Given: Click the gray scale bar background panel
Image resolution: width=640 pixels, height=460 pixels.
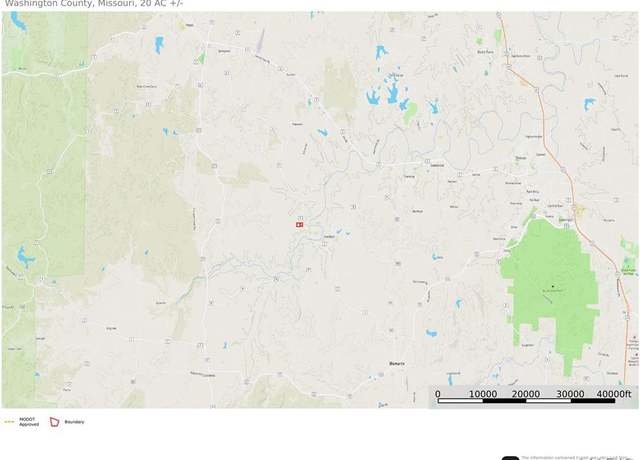Looking at the screenshot, I should click(x=533, y=396).
